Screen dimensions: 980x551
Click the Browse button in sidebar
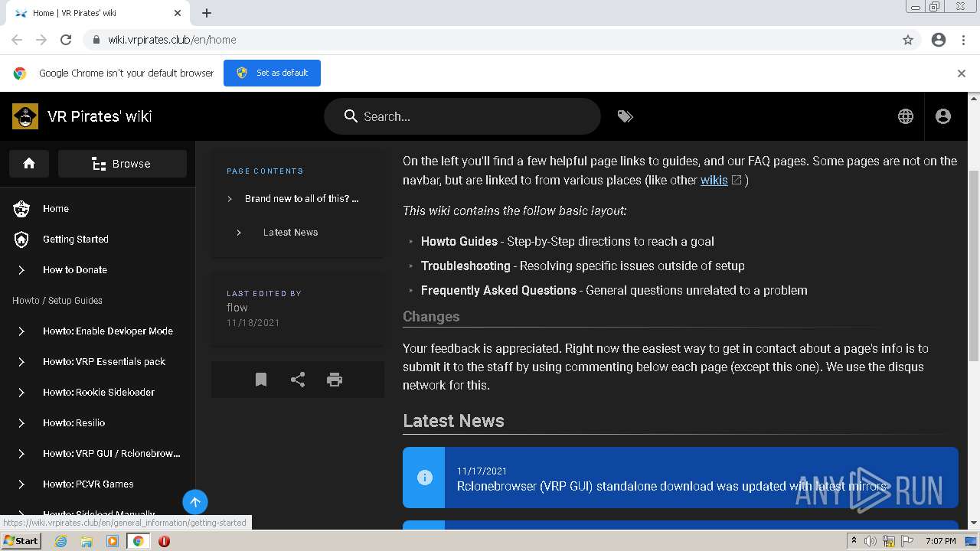click(x=122, y=164)
